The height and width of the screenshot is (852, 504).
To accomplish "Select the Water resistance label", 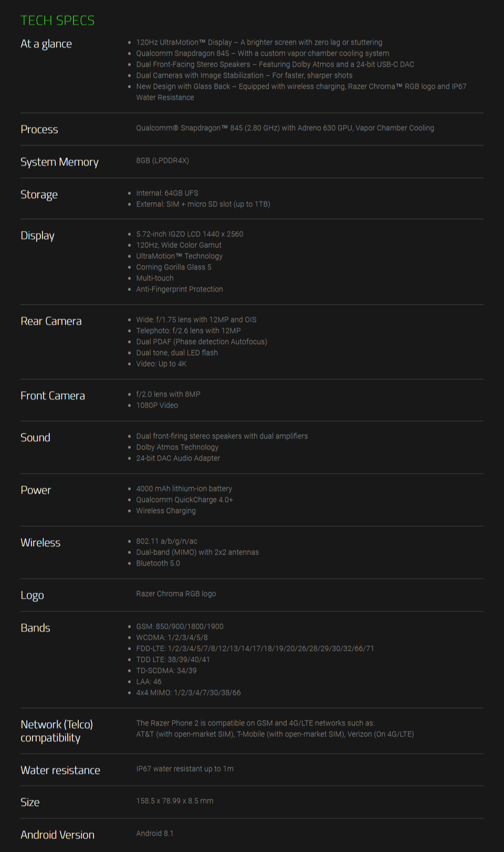I will [x=60, y=770].
